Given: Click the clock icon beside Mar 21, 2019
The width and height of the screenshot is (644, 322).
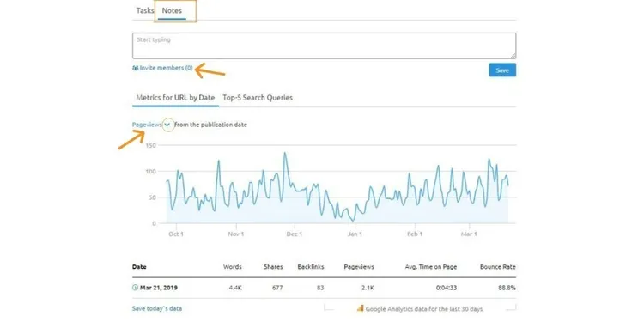Looking at the screenshot, I should pos(135,288).
